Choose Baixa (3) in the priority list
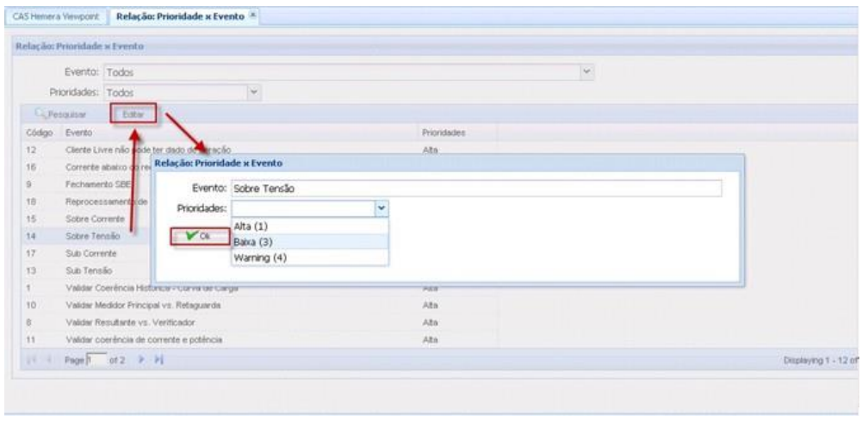The height and width of the screenshot is (422, 868). [x=251, y=242]
